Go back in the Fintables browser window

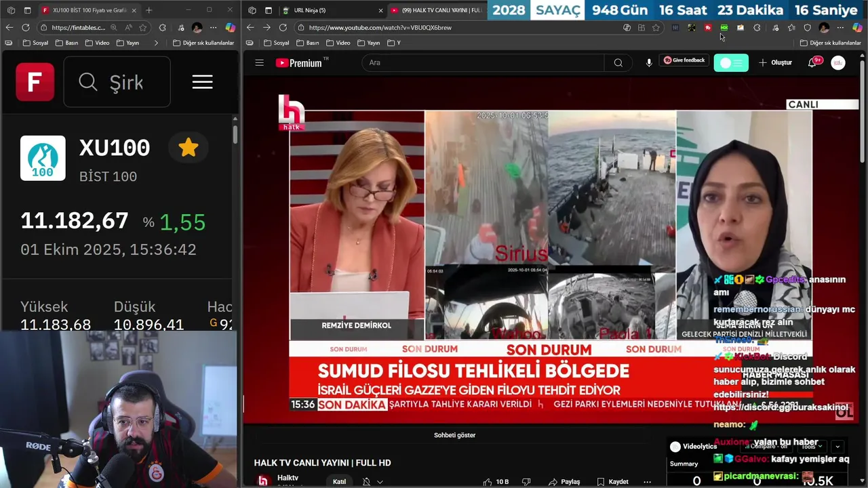pyautogui.click(x=9, y=28)
